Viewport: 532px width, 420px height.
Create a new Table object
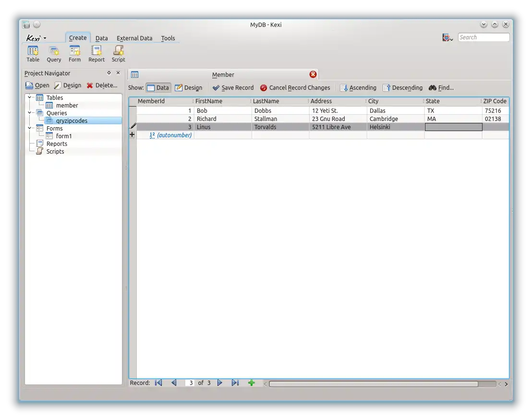[x=32, y=53]
